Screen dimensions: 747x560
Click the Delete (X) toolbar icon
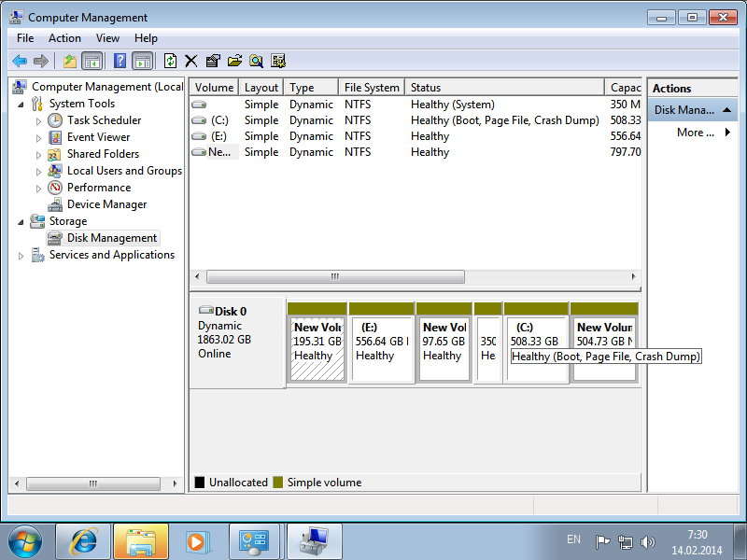tap(191, 61)
